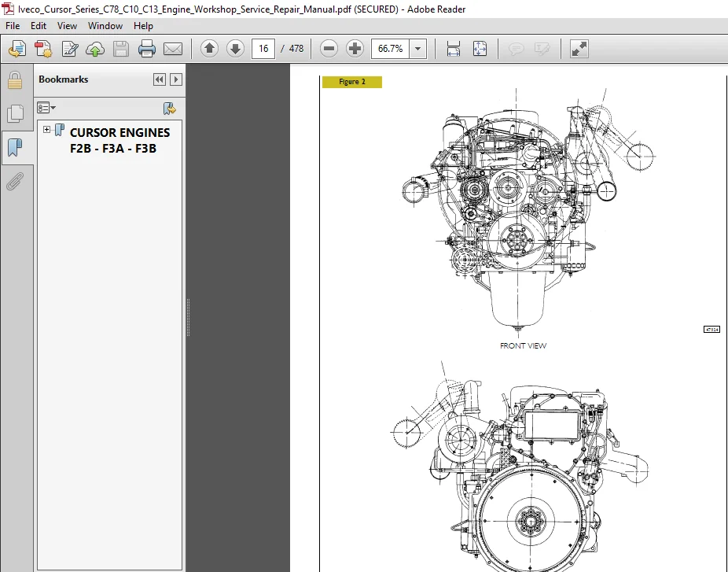The width and height of the screenshot is (728, 572).
Task: Click the Save floppy disk icon
Action: (x=121, y=49)
